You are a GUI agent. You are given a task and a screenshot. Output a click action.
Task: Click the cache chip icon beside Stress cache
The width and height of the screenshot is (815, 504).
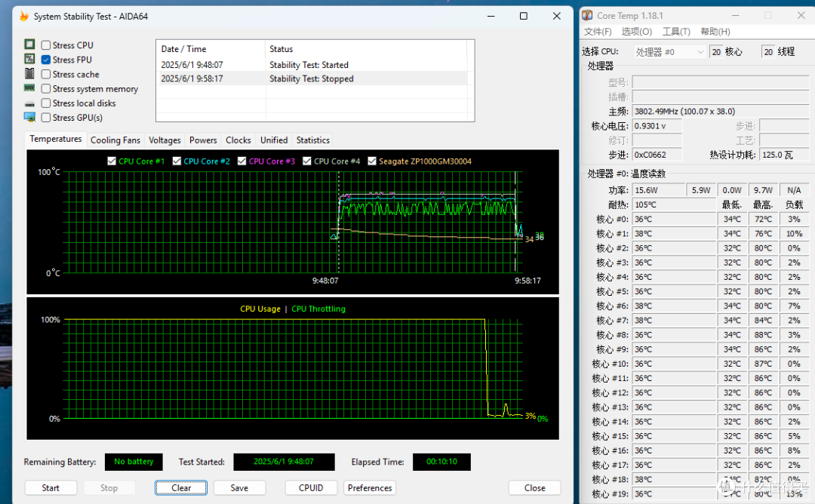(x=29, y=73)
